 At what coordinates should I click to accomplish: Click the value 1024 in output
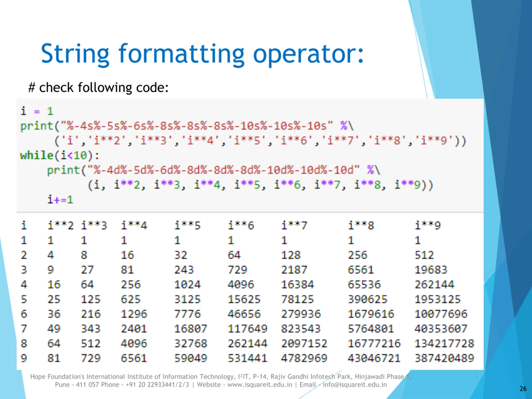[x=187, y=284]
